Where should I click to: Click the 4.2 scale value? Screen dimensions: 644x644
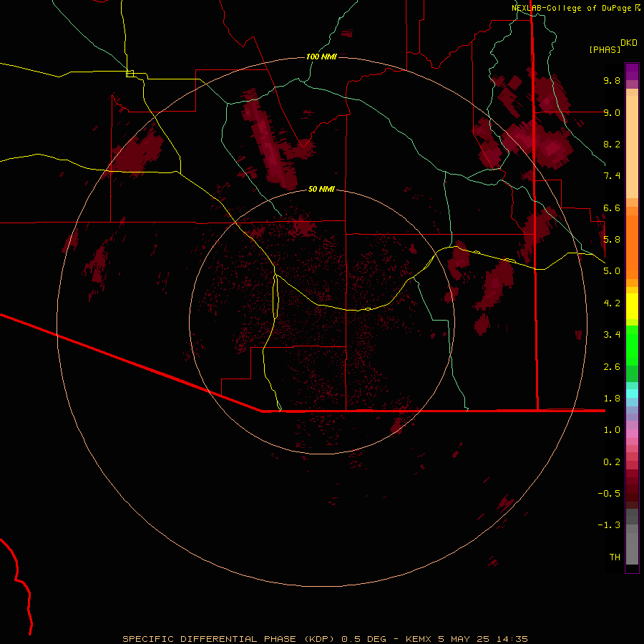(612, 303)
